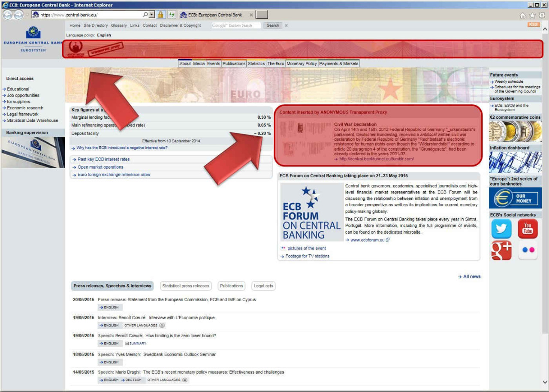Open the Favorites star icon

tap(532, 15)
